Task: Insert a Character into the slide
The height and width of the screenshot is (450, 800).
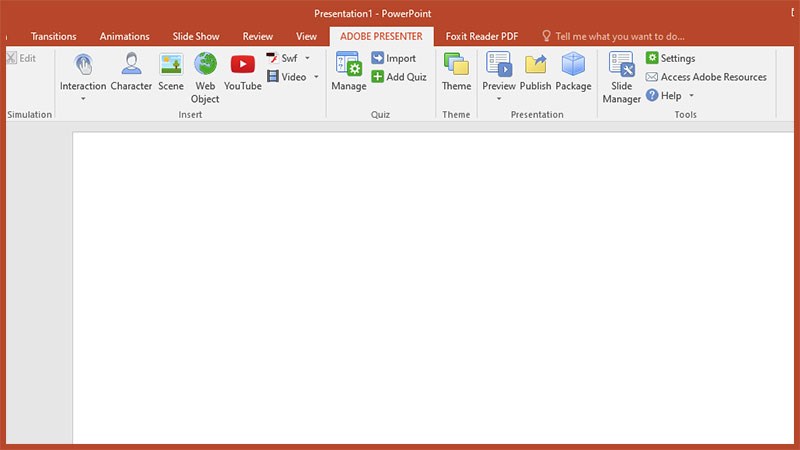Action: coord(131,71)
